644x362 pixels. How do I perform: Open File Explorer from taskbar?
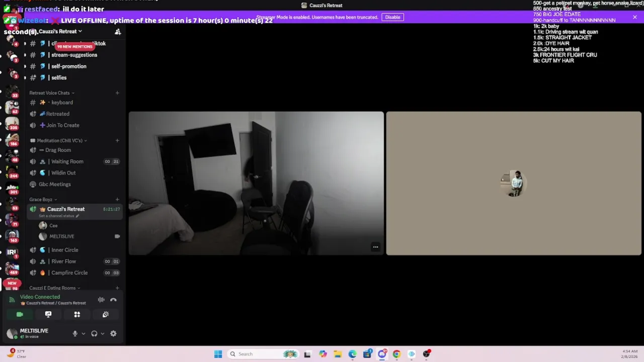coord(338,354)
